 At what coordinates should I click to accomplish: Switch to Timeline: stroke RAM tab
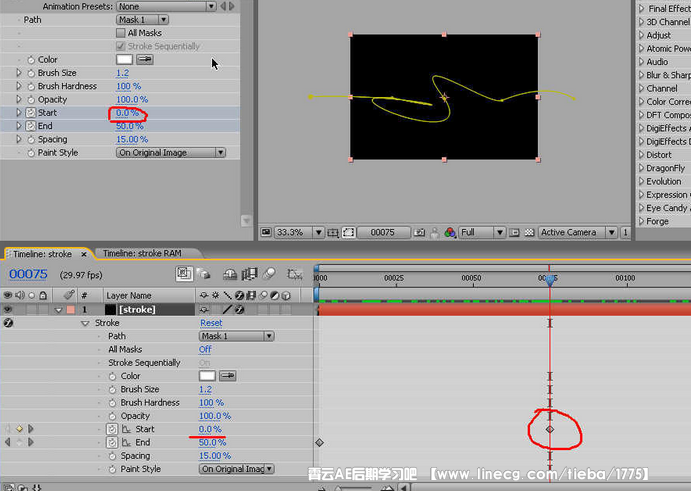(142, 253)
